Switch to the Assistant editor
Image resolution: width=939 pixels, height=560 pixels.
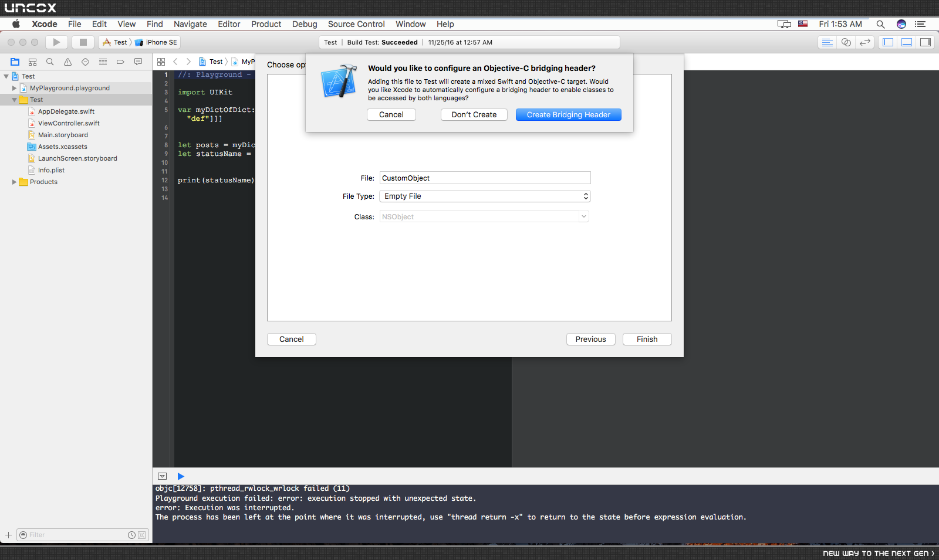click(846, 42)
